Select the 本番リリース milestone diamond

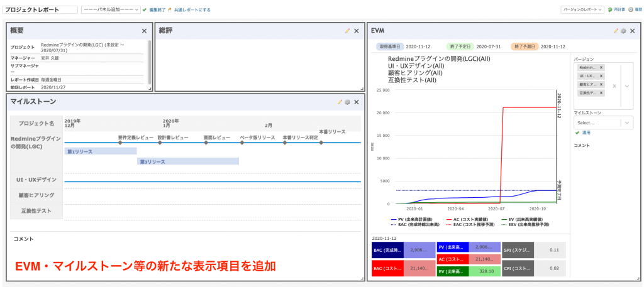tap(321, 143)
